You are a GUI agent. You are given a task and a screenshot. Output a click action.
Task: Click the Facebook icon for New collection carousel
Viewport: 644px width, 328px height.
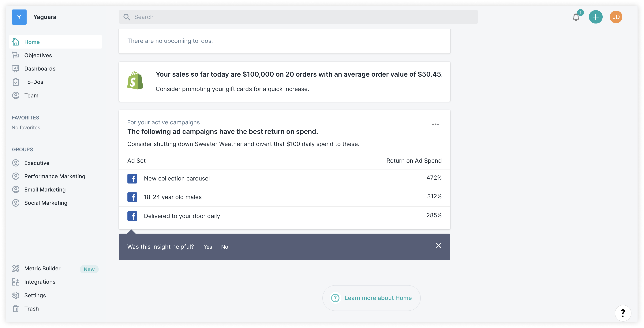pos(132,178)
